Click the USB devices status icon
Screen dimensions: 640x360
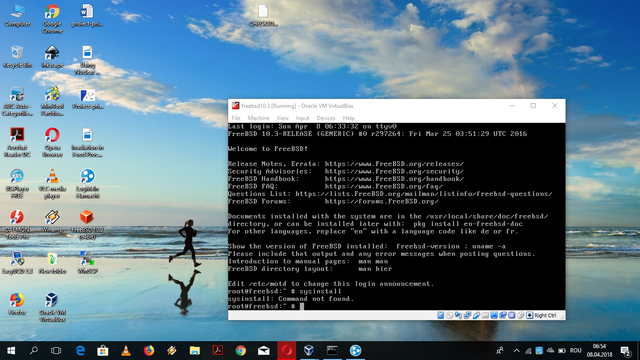(x=476, y=315)
